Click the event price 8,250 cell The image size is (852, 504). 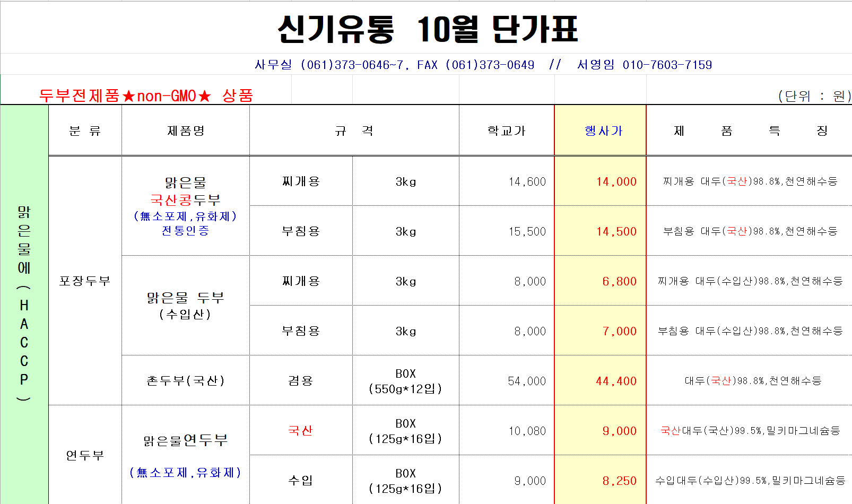click(x=619, y=481)
